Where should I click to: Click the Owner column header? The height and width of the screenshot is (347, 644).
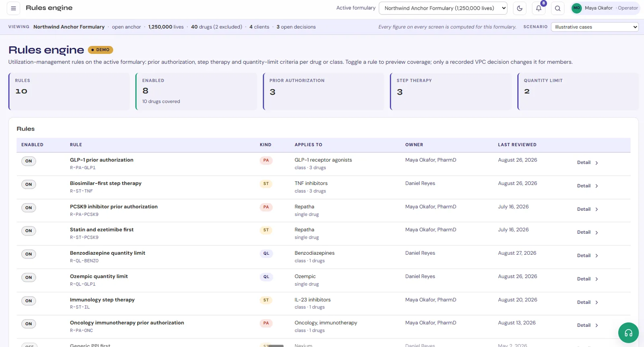414,145
